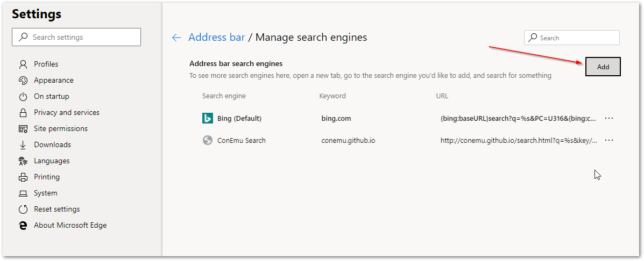
Task: Click the Address bar search engines heading
Action: (x=236, y=64)
